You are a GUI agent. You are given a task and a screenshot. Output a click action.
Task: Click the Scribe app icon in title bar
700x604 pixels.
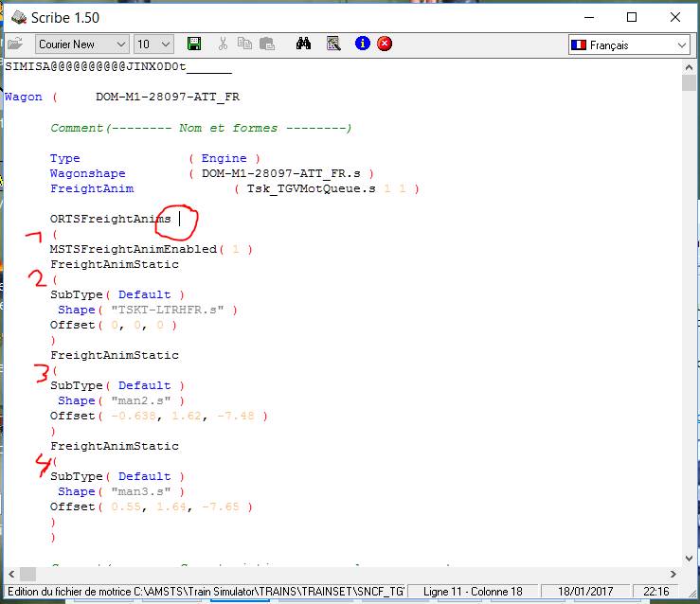[x=19, y=18]
